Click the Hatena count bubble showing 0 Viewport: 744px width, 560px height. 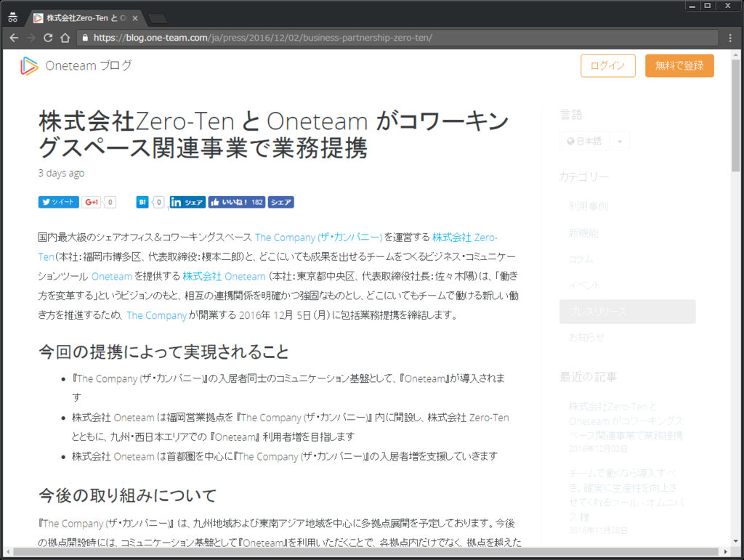158,202
